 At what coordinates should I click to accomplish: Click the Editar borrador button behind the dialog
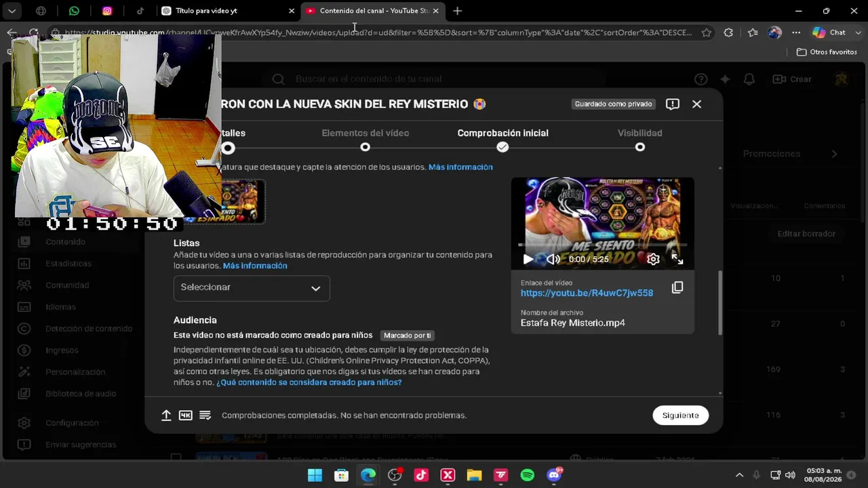pyautogui.click(x=806, y=234)
